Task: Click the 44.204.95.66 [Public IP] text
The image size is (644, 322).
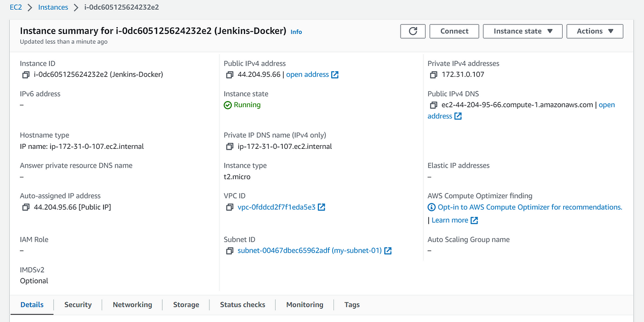Action: point(73,207)
